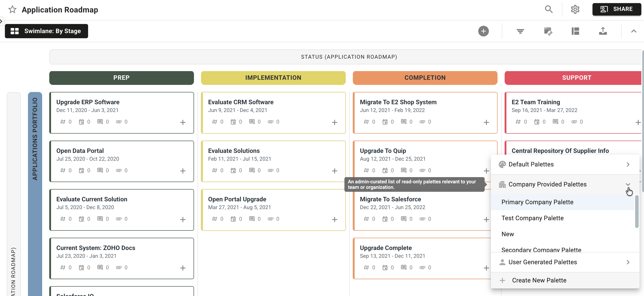Open the Upgrade Complete card title
Viewport: 644px width, 296px height.
[386, 248]
